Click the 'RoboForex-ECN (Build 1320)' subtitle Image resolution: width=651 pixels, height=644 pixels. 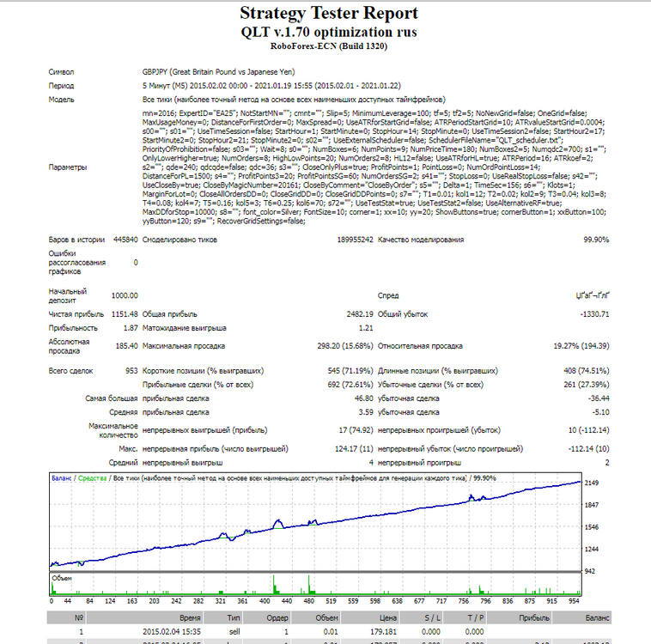(329, 46)
